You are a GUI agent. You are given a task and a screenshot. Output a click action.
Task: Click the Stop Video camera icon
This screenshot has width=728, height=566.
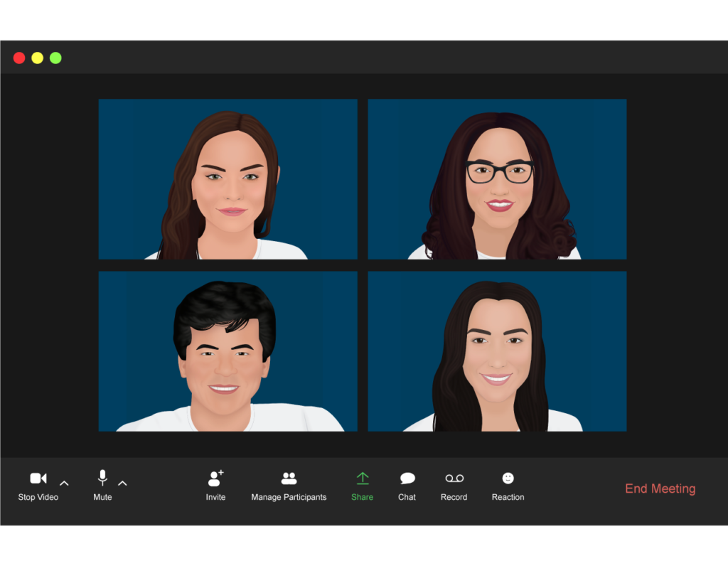point(38,479)
